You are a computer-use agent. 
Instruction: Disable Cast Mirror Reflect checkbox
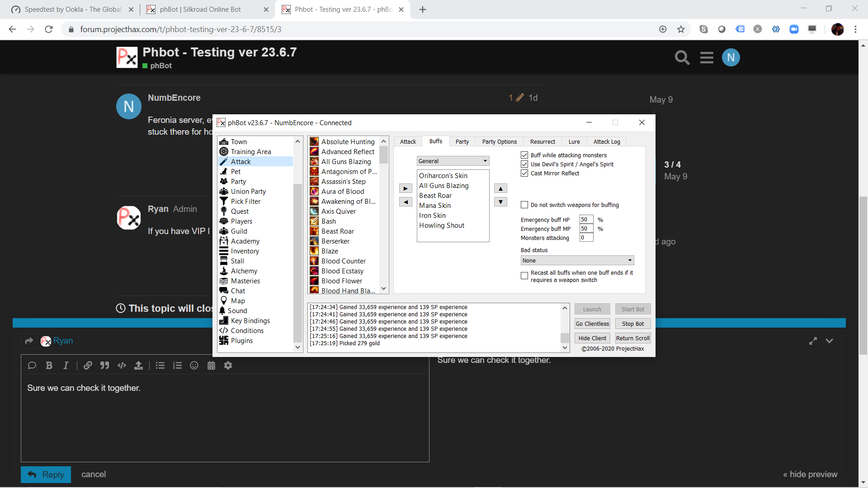point(524,174)
